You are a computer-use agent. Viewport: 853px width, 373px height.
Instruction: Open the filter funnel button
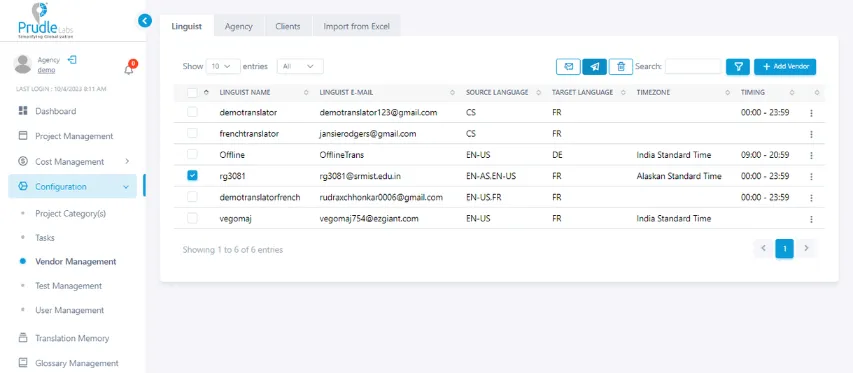coord(738,66)
